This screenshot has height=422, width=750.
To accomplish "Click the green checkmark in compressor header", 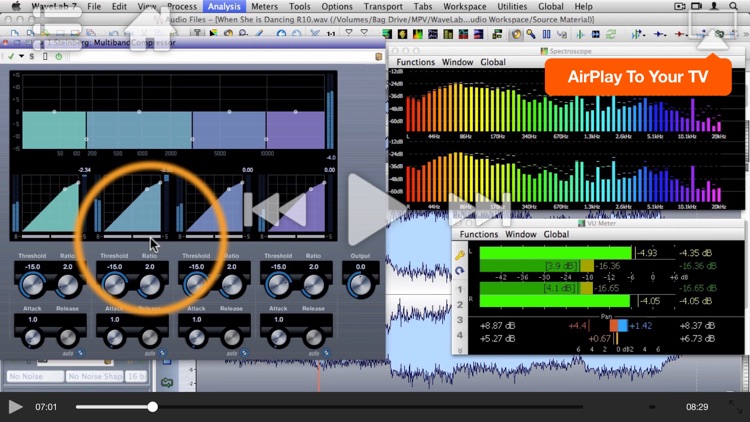I will click(x=11, y=56).
